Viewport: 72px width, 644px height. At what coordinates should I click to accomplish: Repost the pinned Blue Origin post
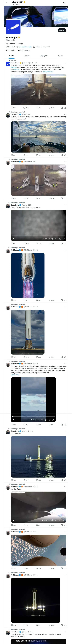[25, 108]
